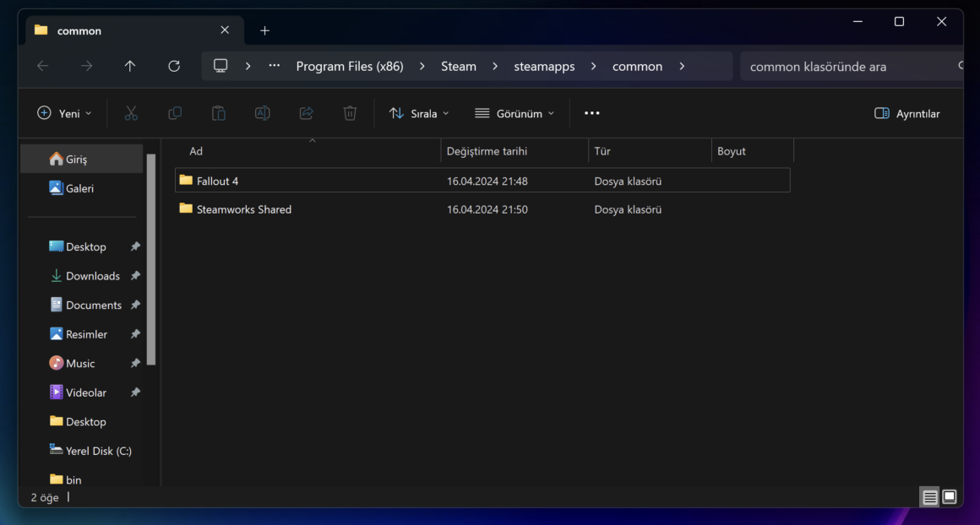Open Downloads in the sidebar
980x525 pixels.
point(82,276)
